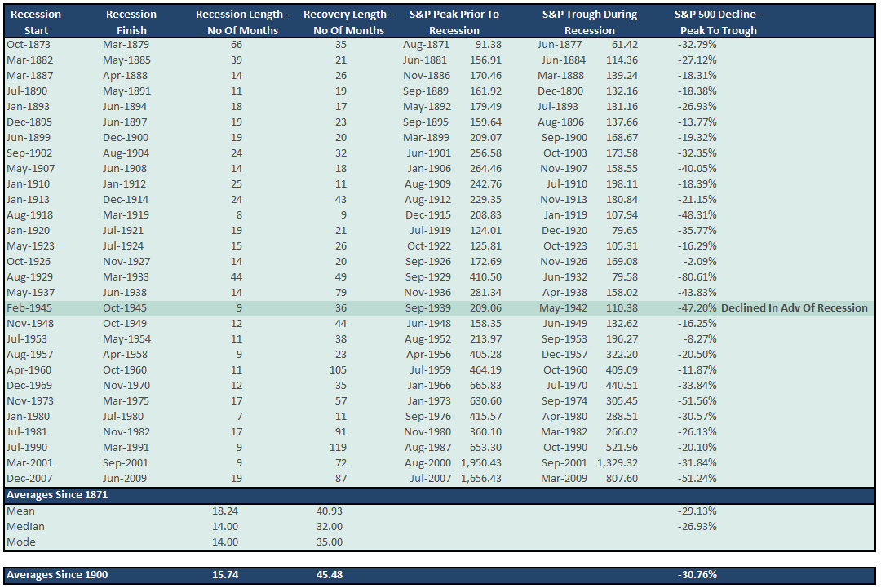Click the Dec-2007 recession start cell
Image resolution: width=881 pixels, height=588 pixels.
pyautogui.click(x=30, y=479)
